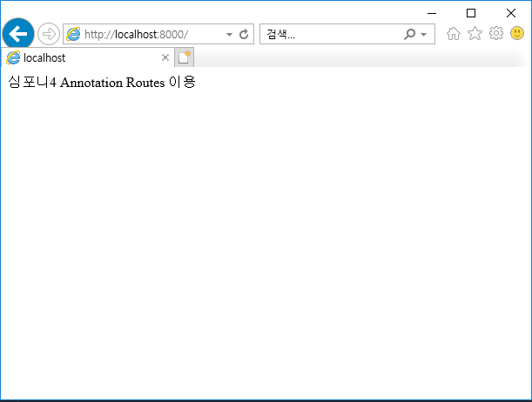Image resolution: width=532 pixels, height=402 pixels.
Task: Minimize the browser window
Action: [431, 12]
